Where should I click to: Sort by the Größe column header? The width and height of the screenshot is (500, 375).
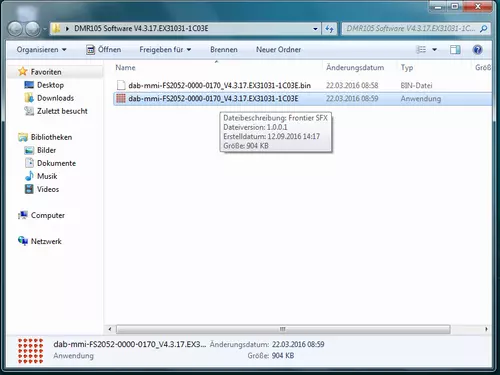pyautogui.click(x=483, y=68)
